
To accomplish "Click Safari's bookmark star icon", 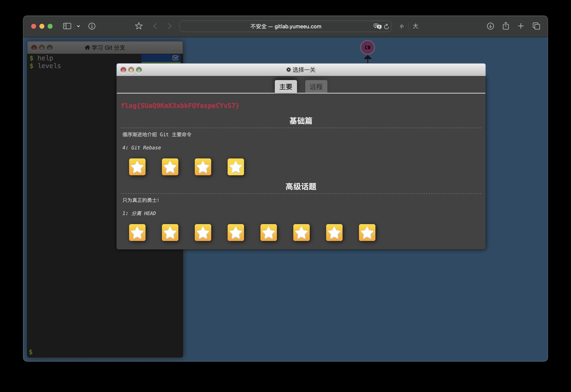I will pyautogui.click(x=139, y=26).
